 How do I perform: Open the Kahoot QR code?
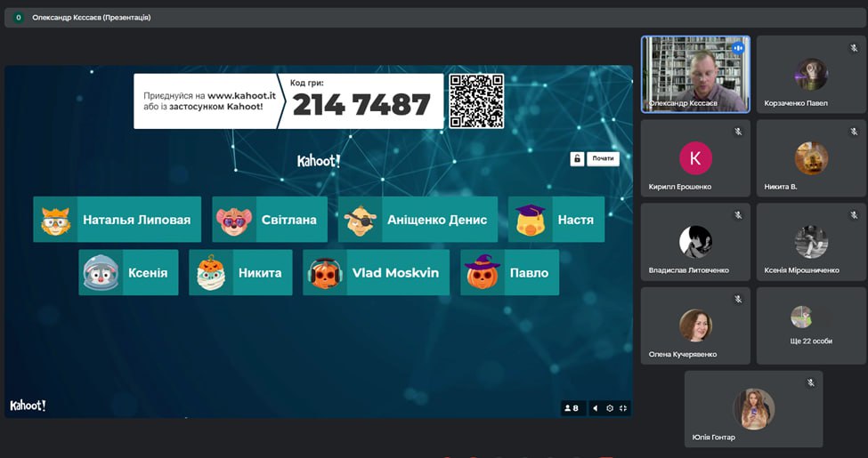[476, 101]
